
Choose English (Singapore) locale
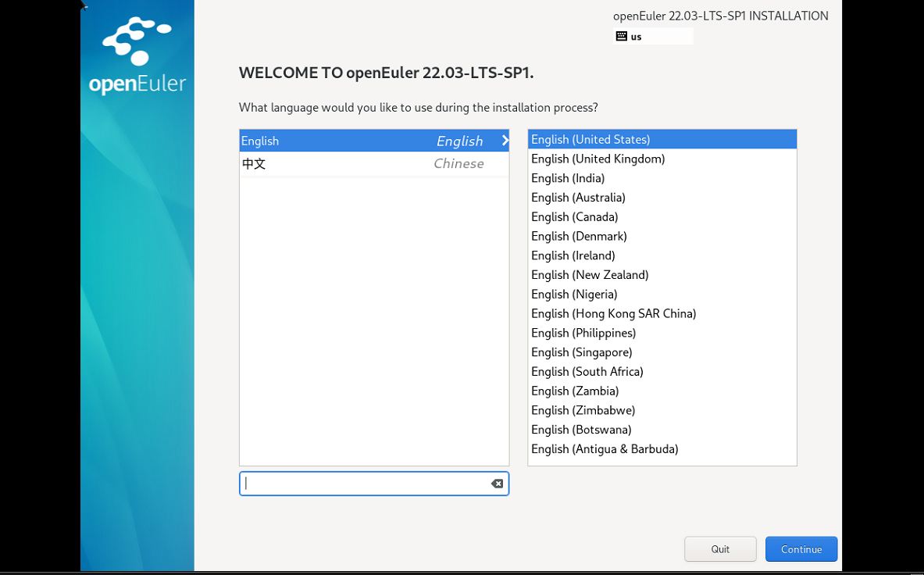(x=662, y=352)
